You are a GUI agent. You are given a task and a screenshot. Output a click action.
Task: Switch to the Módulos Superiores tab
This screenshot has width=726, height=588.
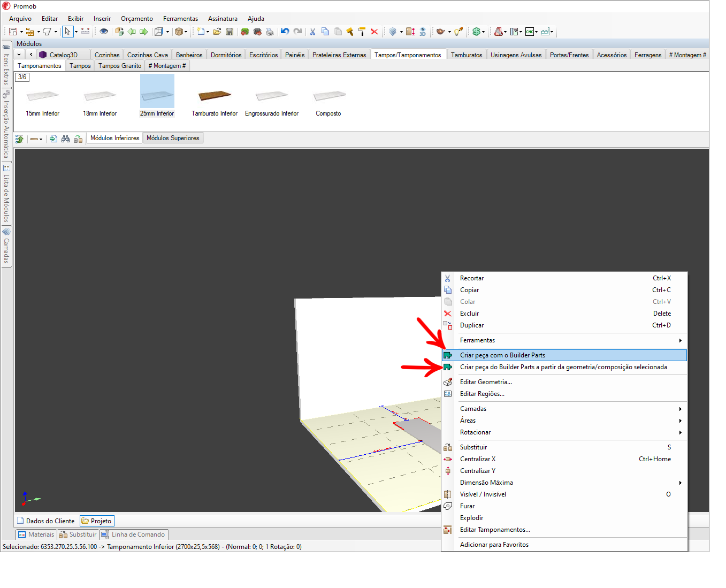point(173,138)
